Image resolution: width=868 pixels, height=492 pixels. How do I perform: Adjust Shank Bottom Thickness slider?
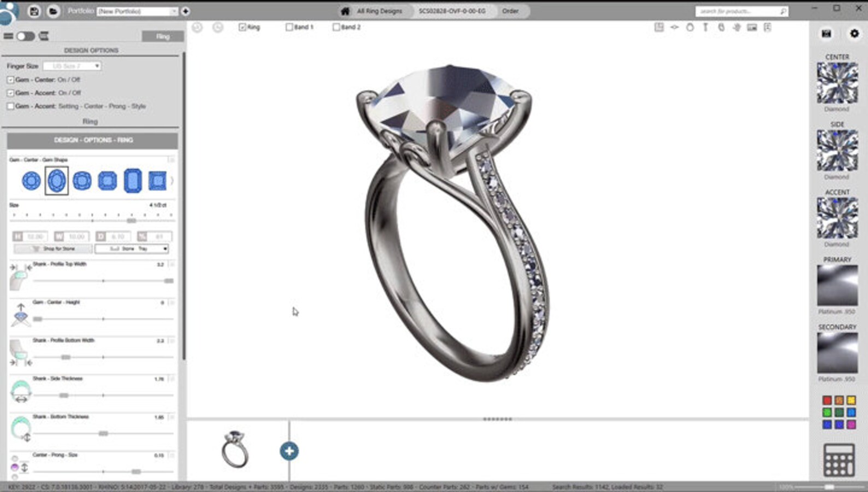coord(103,434)
